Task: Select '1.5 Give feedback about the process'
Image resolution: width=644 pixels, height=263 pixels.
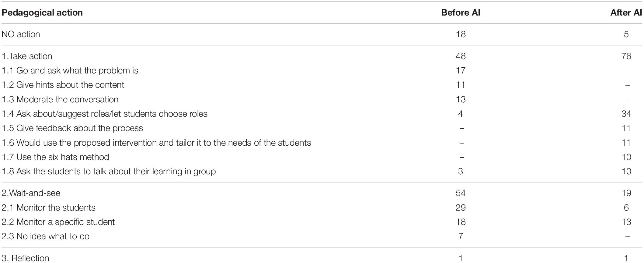Action: (x=72, y=128)
